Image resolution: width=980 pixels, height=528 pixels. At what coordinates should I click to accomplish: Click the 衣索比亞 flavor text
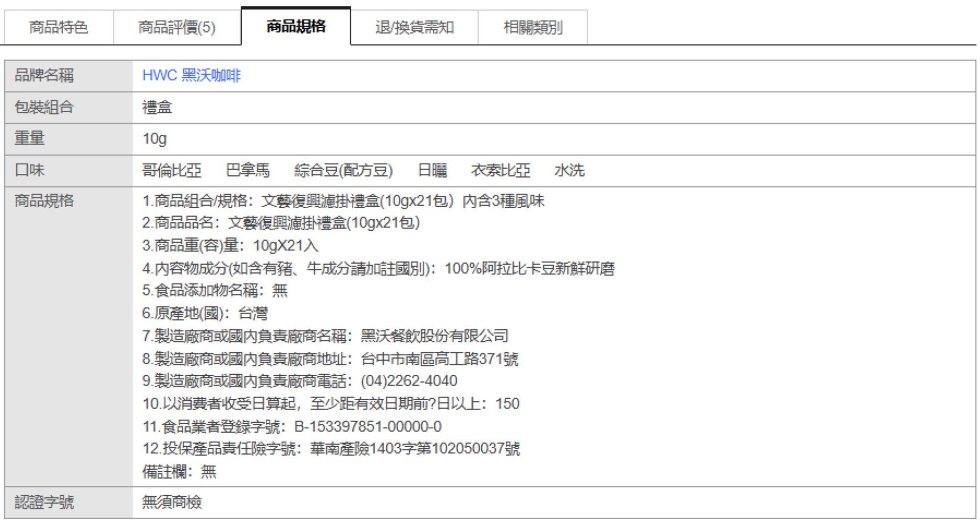pos(500,170)
